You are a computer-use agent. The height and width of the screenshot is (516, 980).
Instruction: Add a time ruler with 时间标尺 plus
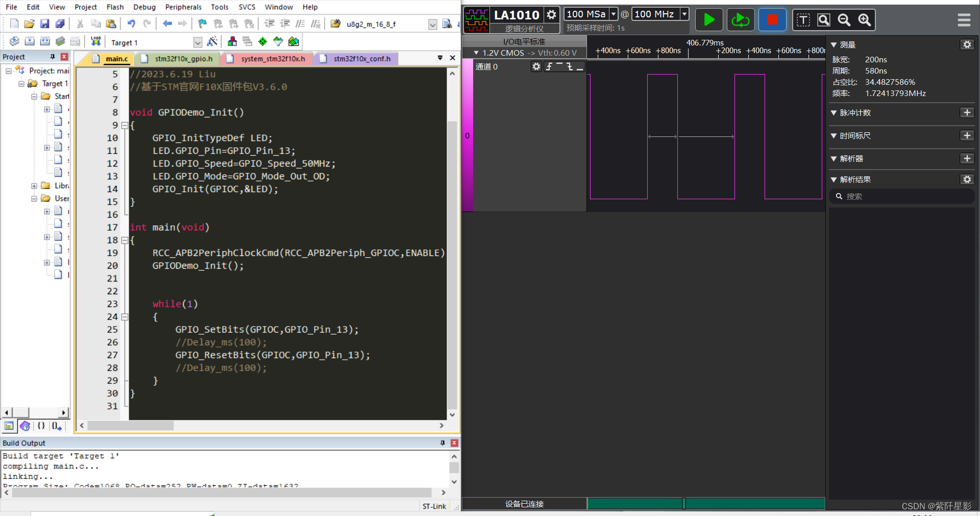[967, 135]
